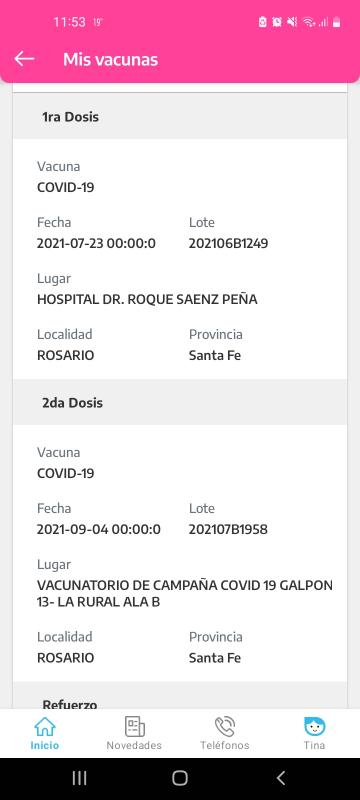Tap HOSPITAL DR. ROQUE SAENZ PEÑA text

pos(147,299)
